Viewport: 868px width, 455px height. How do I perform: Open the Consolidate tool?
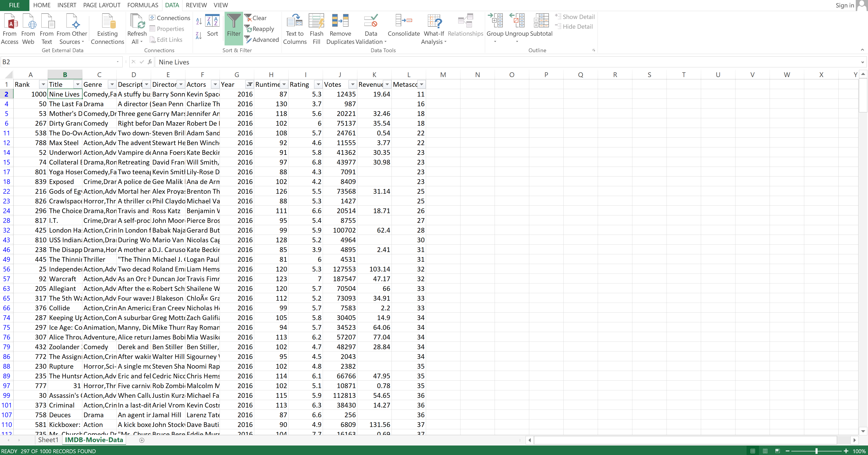404,26
